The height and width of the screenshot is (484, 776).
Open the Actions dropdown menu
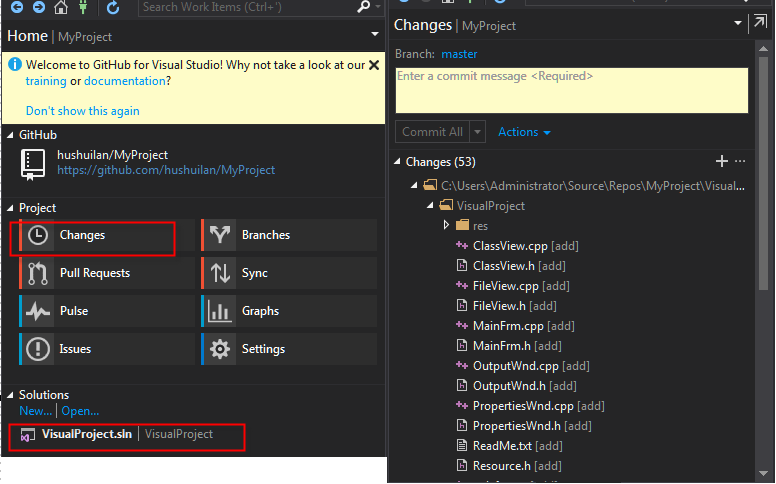524,132
